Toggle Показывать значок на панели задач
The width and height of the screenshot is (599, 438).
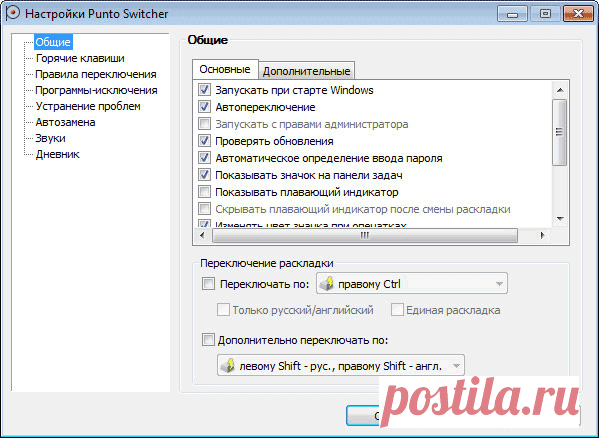(204, 175)
